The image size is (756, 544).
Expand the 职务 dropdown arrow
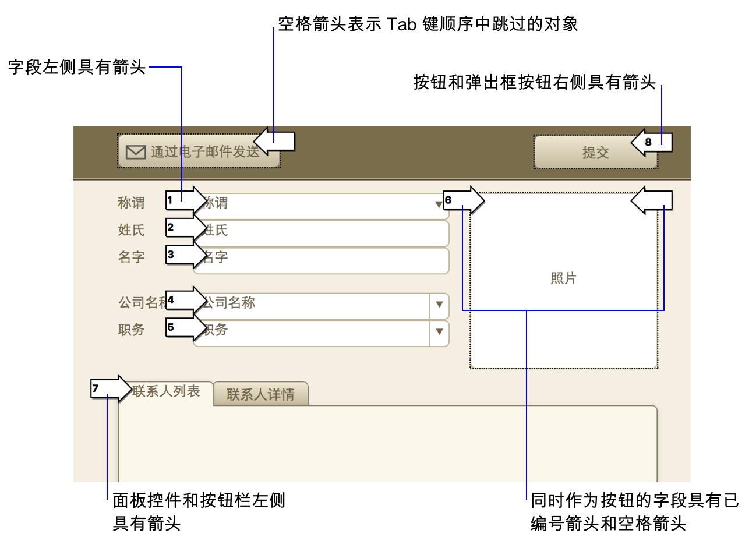(x=439, y=332)
